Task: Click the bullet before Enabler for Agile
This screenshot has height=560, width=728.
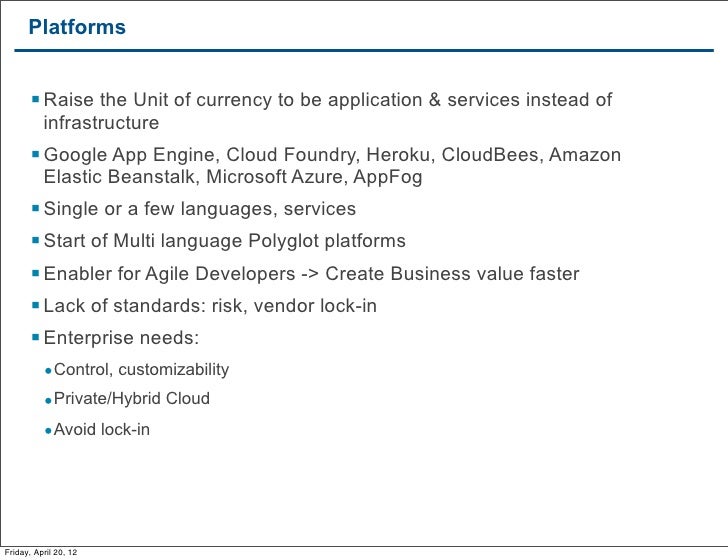Action: (36, 274)
